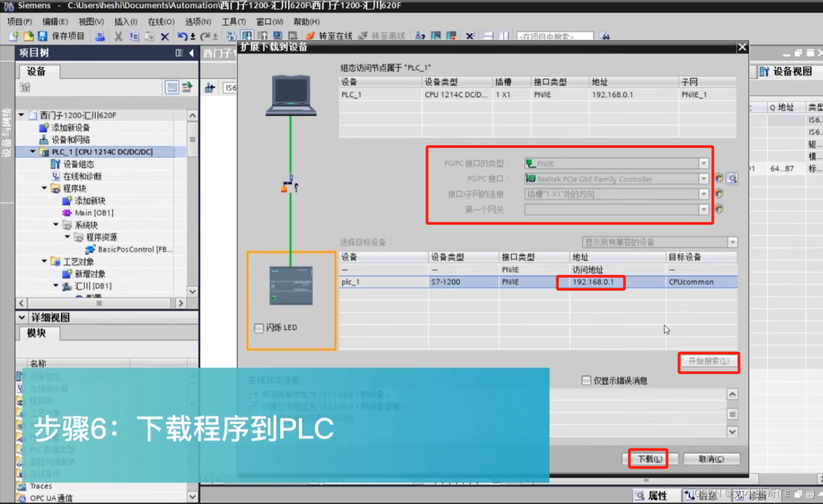Viewport: 823px width, 504px height.
Task: Select the plc_1 S7-1200 target device row
Action: pyautogui.click(x=538, y=282)
